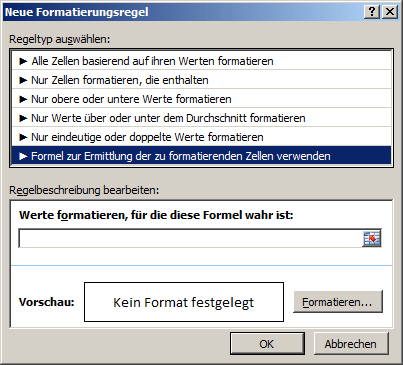
Task: Cancel with the Abbrechen button
Action: [x=351, y=344]
